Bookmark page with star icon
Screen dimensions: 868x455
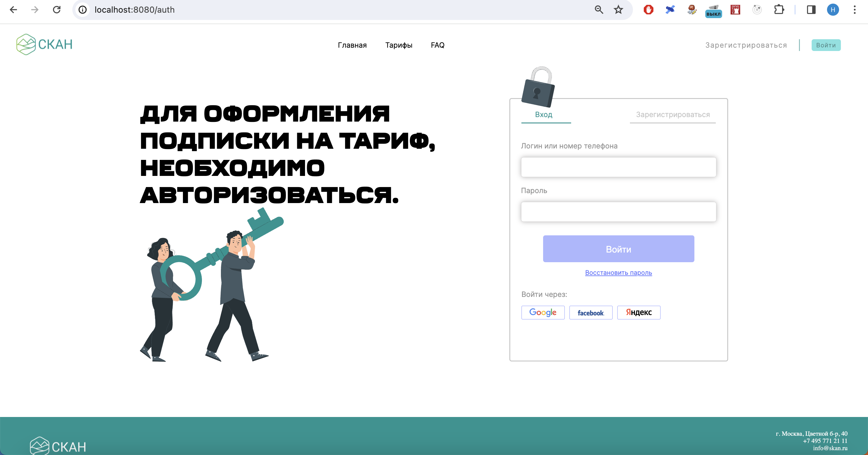tap(618, 10)
